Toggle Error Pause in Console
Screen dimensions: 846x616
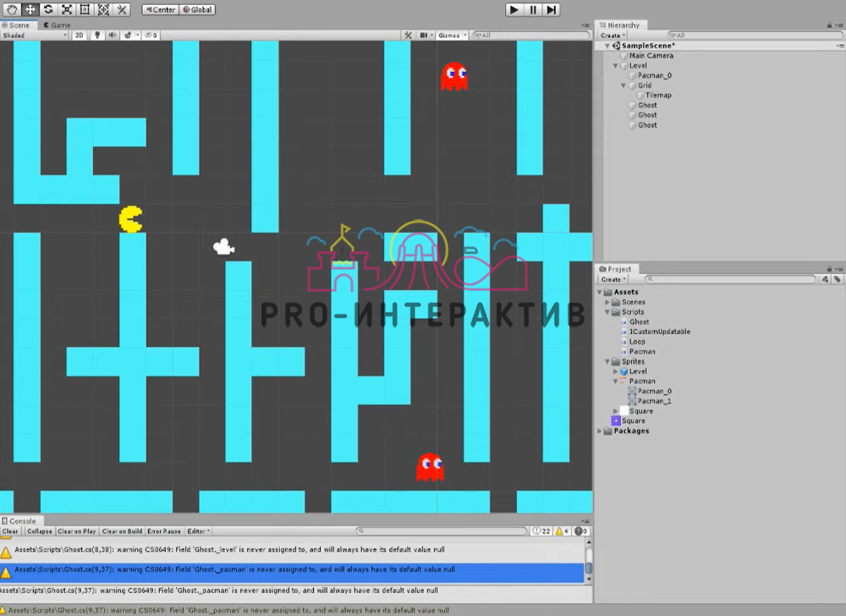pos(164,531)
